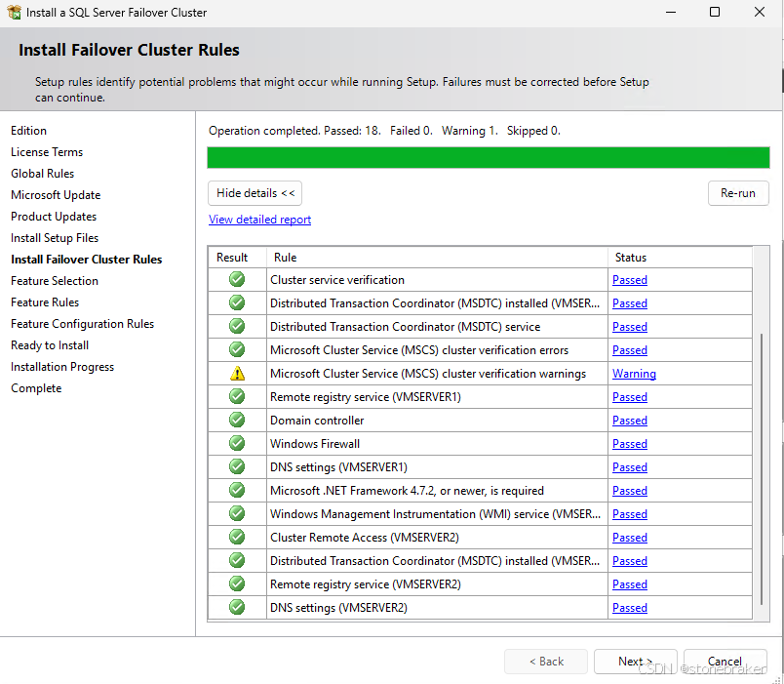This screenshot has height=684, width=784.
Task: Select the Ready to Install step
Action: [50, 345]
